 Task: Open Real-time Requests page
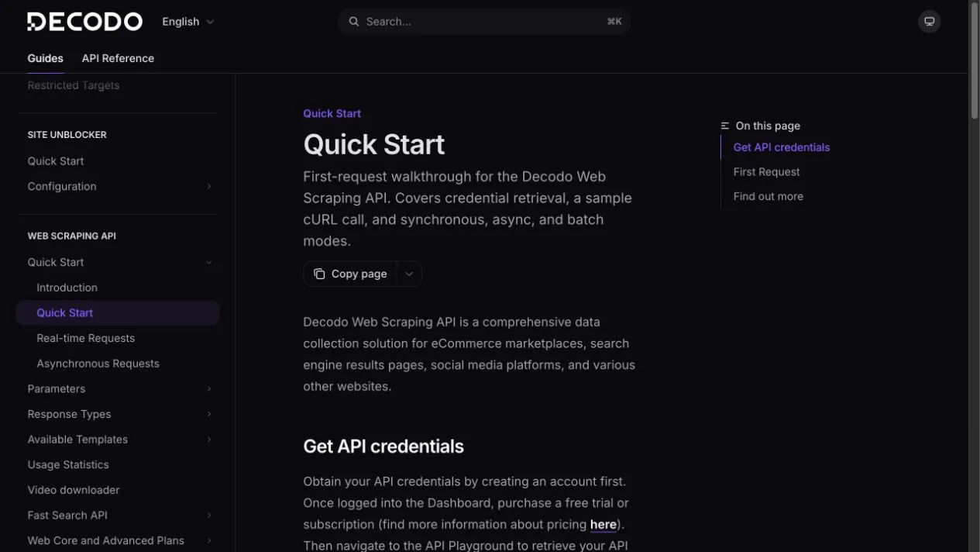click(85, 338)
